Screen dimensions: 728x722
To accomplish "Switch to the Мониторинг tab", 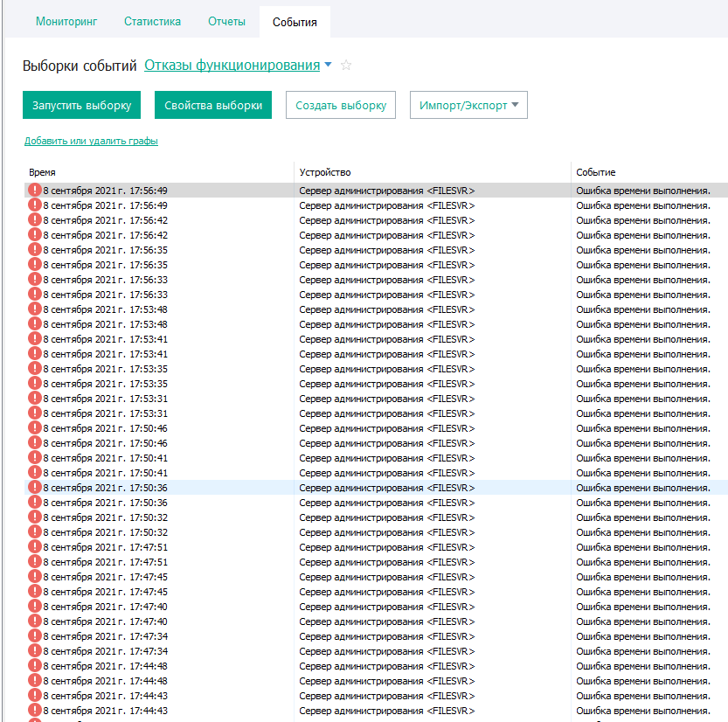I will coord(66,21).
